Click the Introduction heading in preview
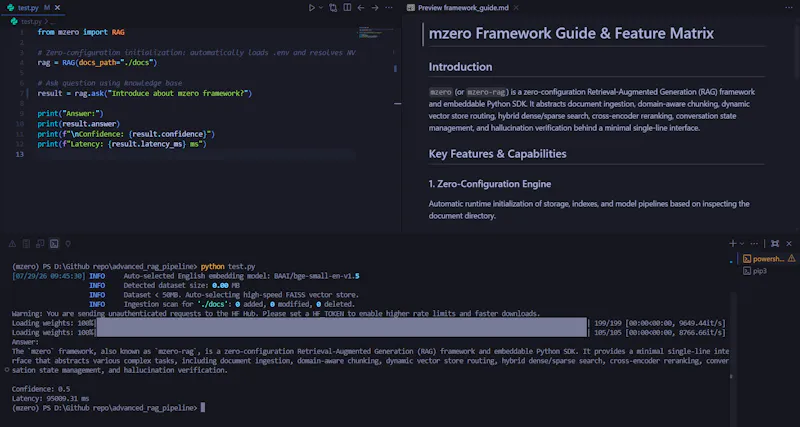800x427 pixels. point(460,67)
